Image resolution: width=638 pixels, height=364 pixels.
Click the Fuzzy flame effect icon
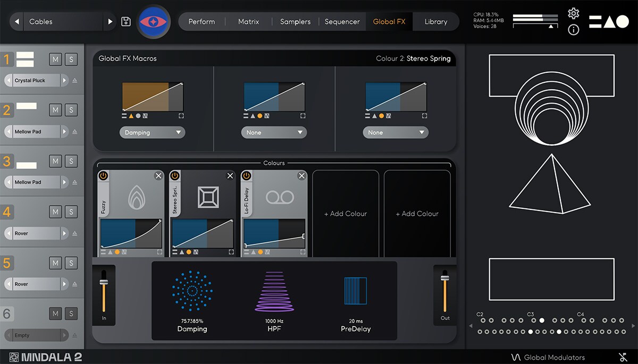(136, 198)
